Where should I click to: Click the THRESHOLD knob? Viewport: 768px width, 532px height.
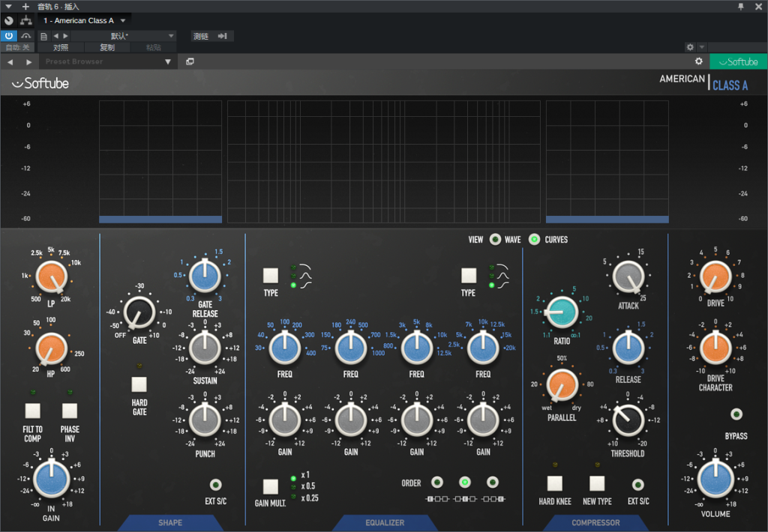point(628,420)
